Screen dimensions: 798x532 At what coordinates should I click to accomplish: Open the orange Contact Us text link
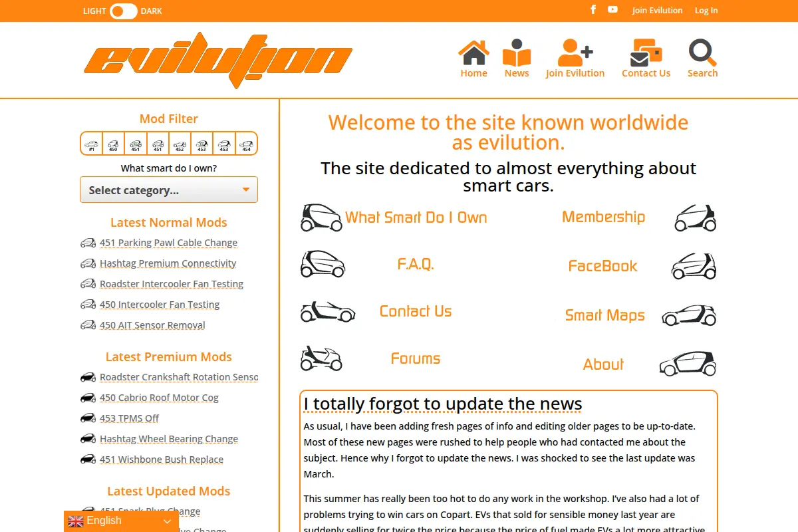tap(416, 311)
